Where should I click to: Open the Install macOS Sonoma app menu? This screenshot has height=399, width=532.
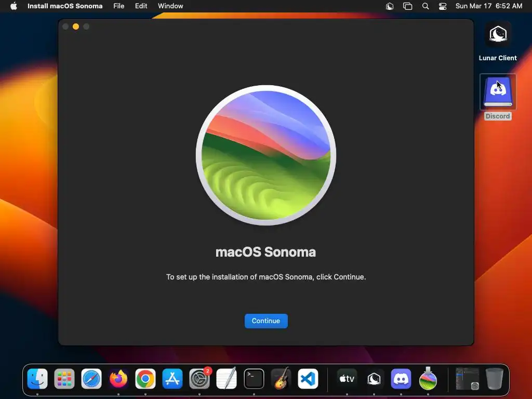click(x=65, y=6)
